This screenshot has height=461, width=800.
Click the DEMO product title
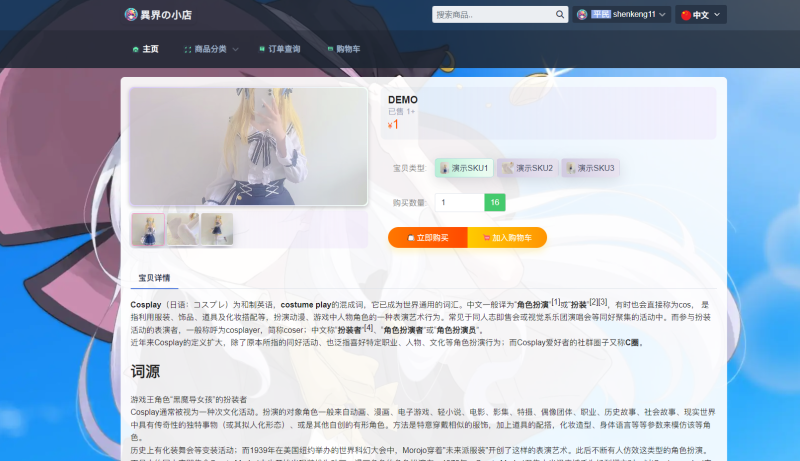[x=403, y=100]
